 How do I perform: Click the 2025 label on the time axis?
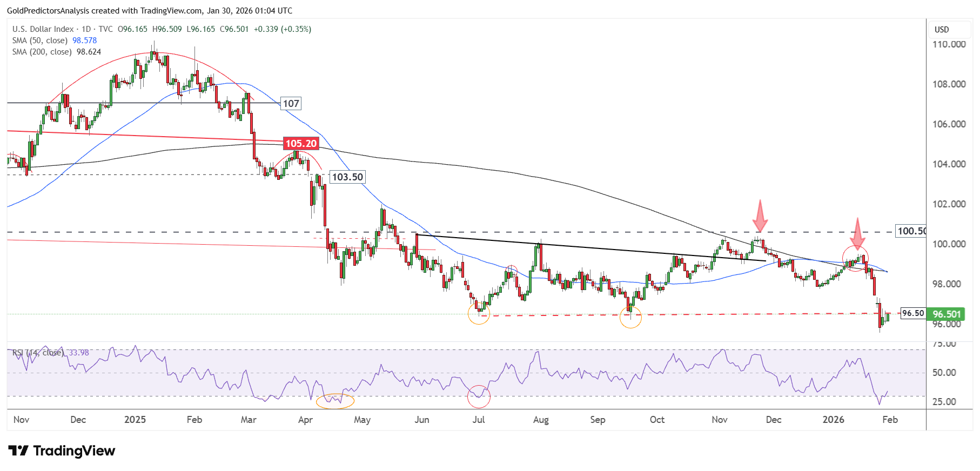pos(135,420)
